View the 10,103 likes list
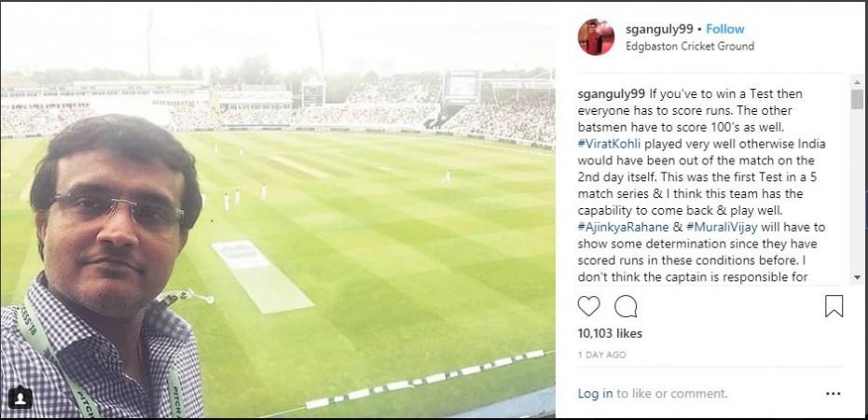This screenshot has width=868, height=420. point(610,333)
